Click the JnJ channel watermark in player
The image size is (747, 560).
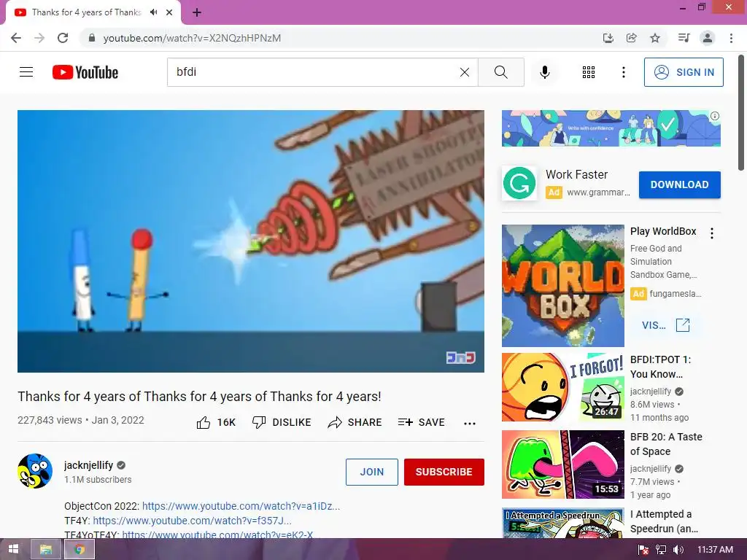[460, 357]
